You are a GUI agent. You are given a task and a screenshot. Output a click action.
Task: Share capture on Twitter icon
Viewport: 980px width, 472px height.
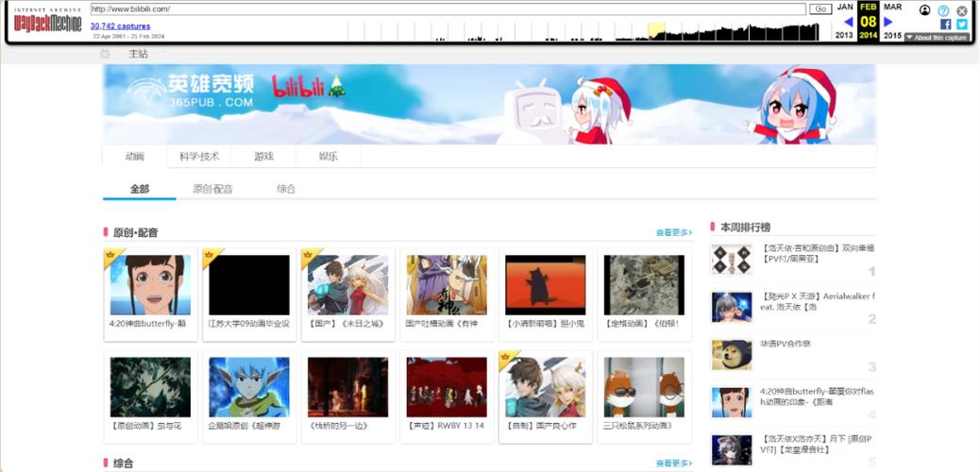[962, 24]
